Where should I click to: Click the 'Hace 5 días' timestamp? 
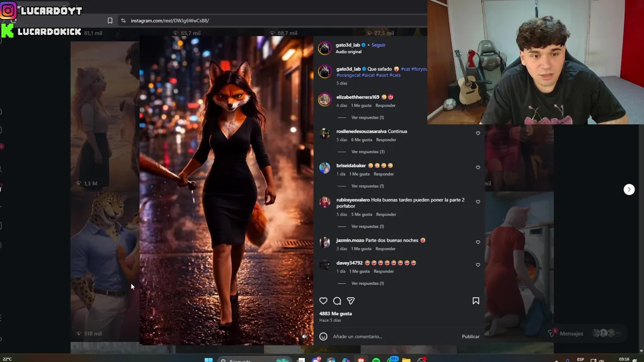tap(330, 320)
